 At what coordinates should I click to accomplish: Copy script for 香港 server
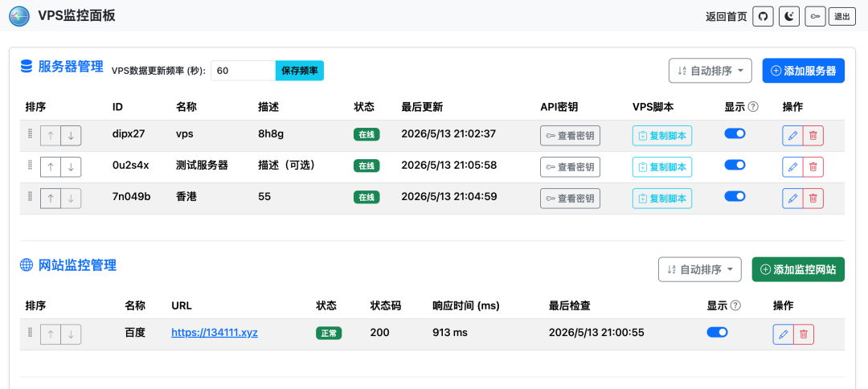coord(662,198)
